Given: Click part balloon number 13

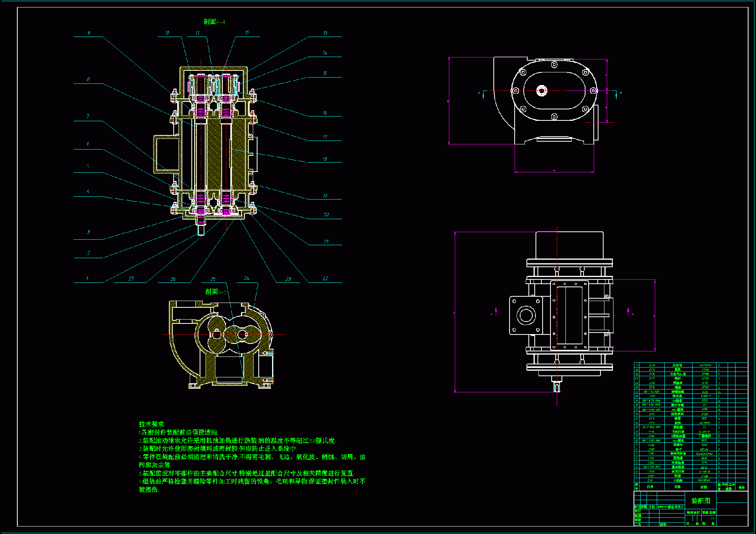Looking at the screenshot, I should click(325, 33).
